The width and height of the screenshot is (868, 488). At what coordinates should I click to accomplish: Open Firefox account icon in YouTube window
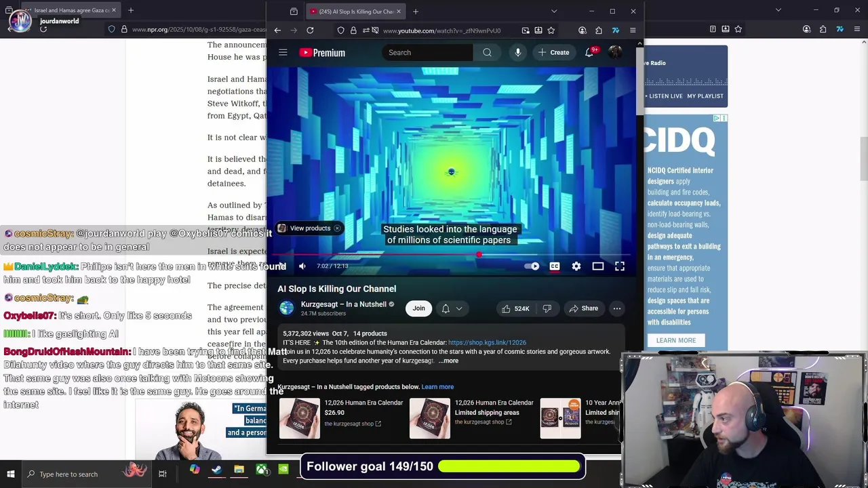583,30
